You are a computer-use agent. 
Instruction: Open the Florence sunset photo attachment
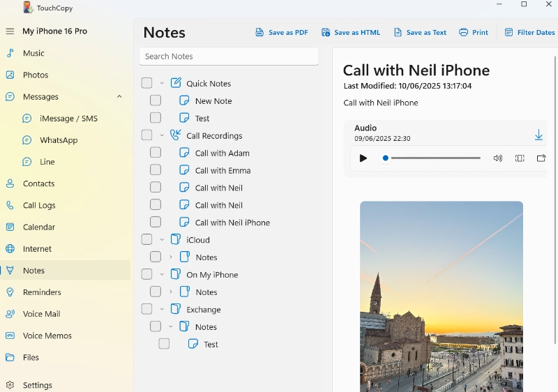442,296
